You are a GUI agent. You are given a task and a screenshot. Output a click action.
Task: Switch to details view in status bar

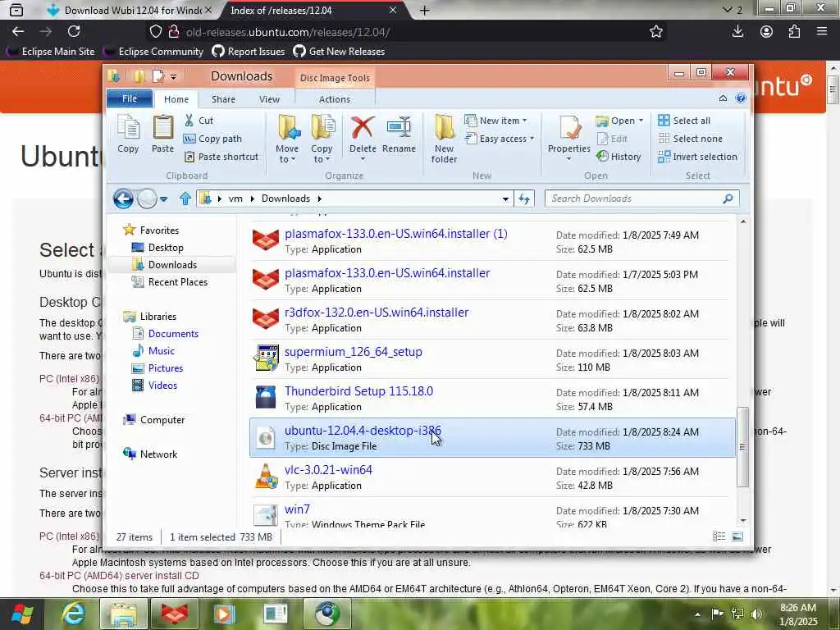tap(719, 536)
